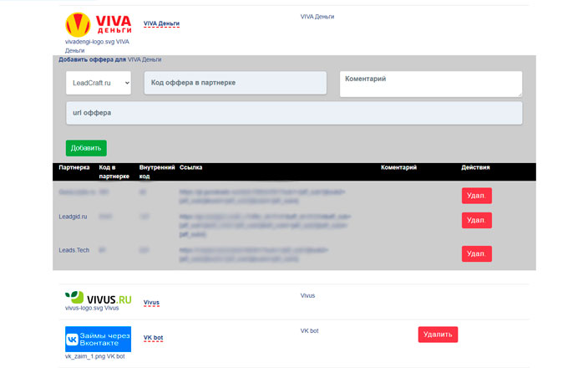Click the 'Действия' column header
Viewport: 588px width, 368px height.
(x=475, y=167)
